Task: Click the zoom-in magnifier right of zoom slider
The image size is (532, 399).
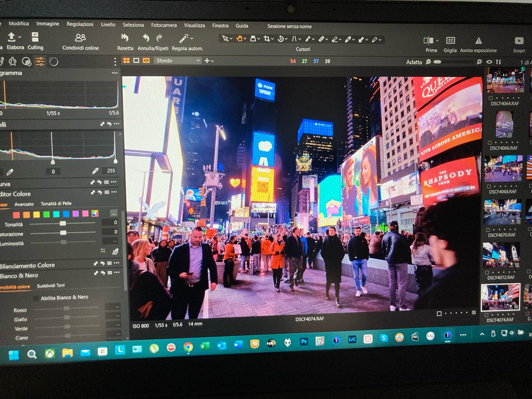Action: pos(479,62)
